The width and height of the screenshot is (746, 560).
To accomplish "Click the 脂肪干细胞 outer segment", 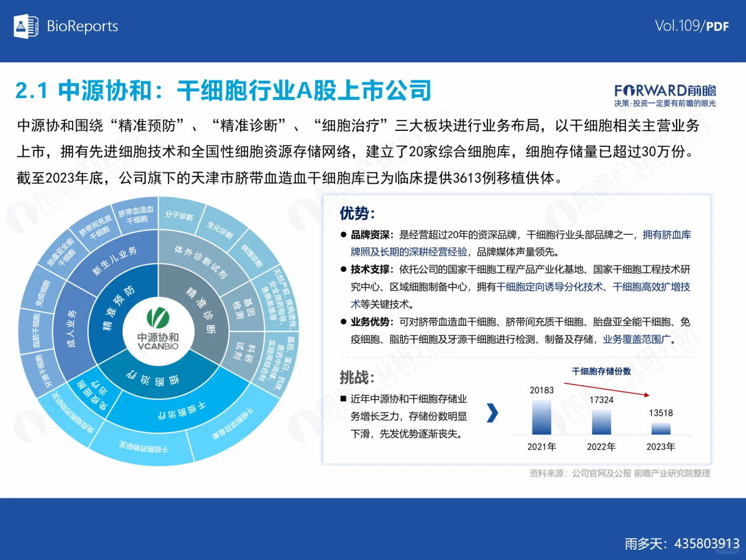I will 36,332.
